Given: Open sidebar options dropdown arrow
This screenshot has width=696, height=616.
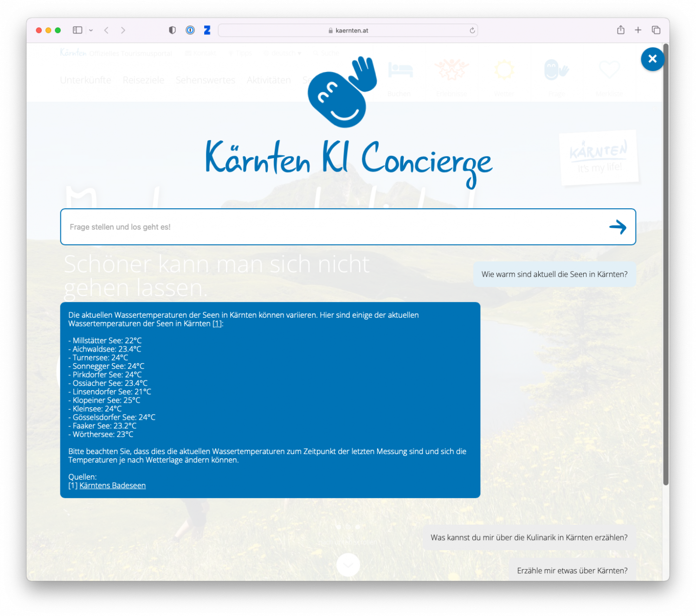Looking at the screenshot, I should point(91,30).
